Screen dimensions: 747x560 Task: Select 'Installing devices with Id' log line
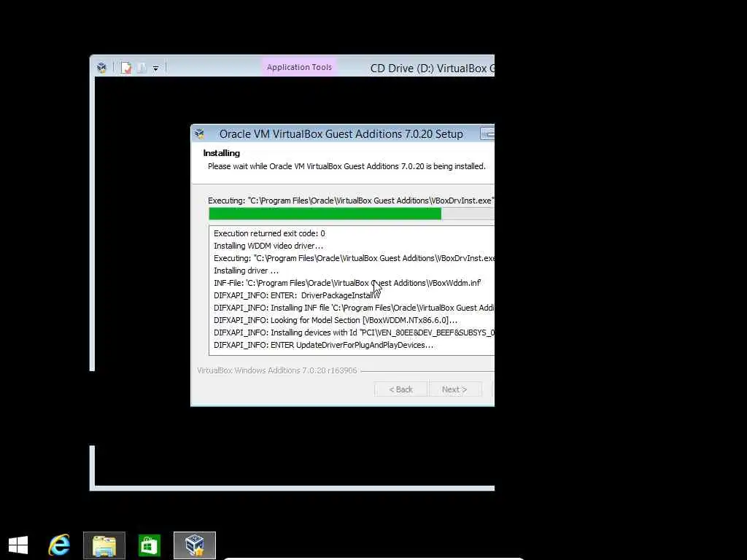pyautogui.click(x=354, y=332)
